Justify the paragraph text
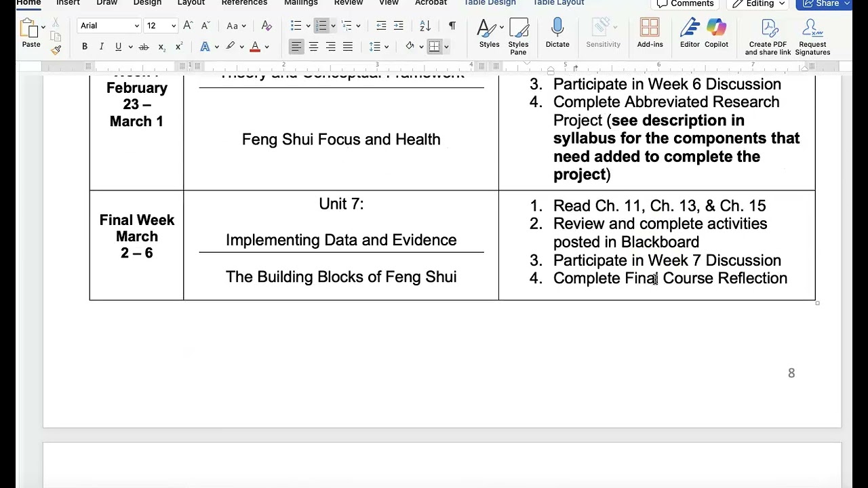 [x=348, y=47]
